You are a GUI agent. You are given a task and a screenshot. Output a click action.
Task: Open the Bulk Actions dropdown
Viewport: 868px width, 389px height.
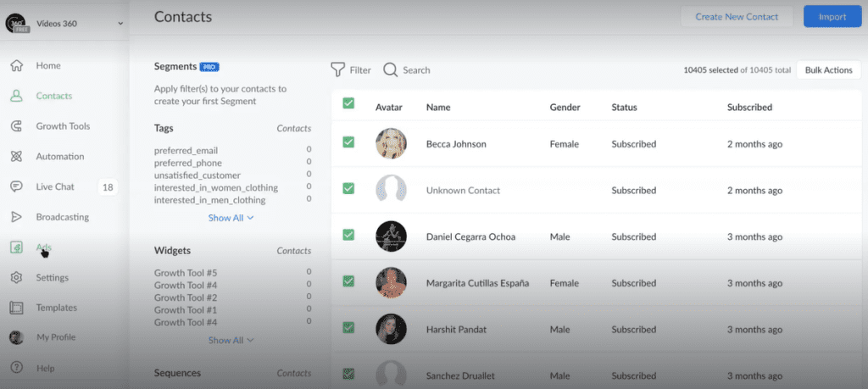[829, 70]
